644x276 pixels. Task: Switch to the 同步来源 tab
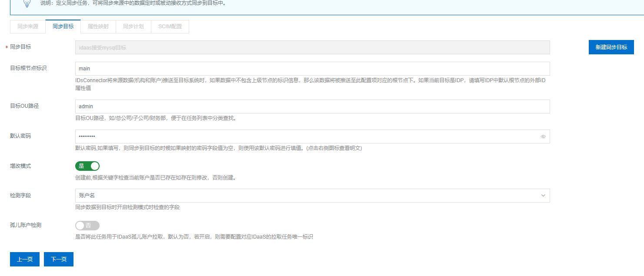point(28,27)
